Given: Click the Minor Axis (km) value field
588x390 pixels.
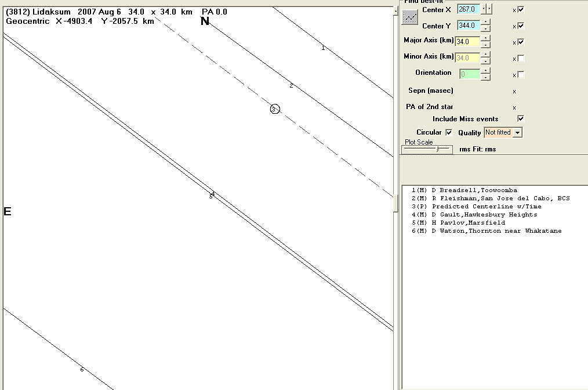Looking at the screenshot, I should [x=467, y=57].
